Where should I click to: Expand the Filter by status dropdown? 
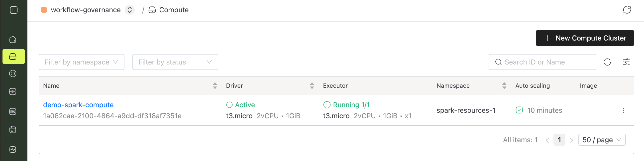(175, 62)
